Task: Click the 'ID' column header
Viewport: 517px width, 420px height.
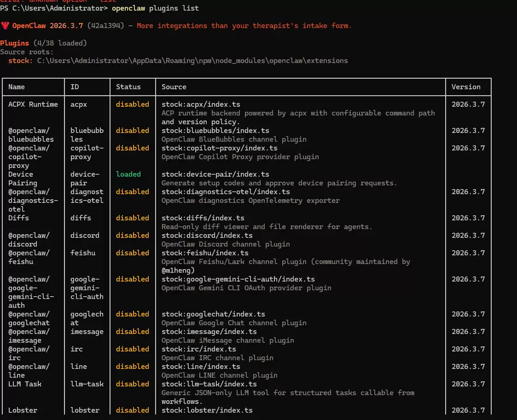Action: [75, 86]
